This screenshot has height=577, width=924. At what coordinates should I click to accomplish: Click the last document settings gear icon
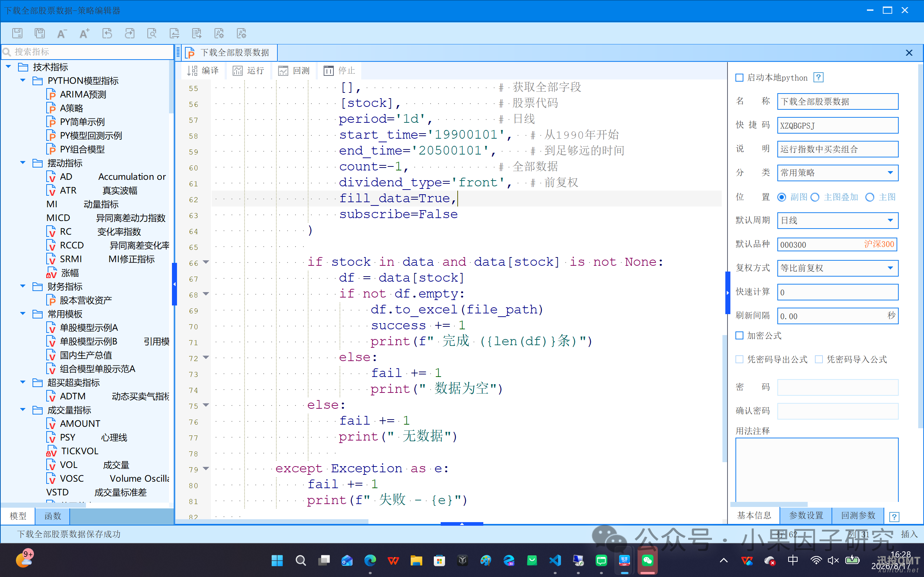pyautogui.click(x=242, y=33)
